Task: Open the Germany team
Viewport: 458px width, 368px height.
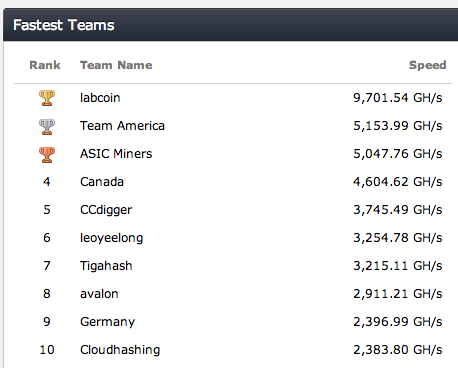Action: (107, 322)
